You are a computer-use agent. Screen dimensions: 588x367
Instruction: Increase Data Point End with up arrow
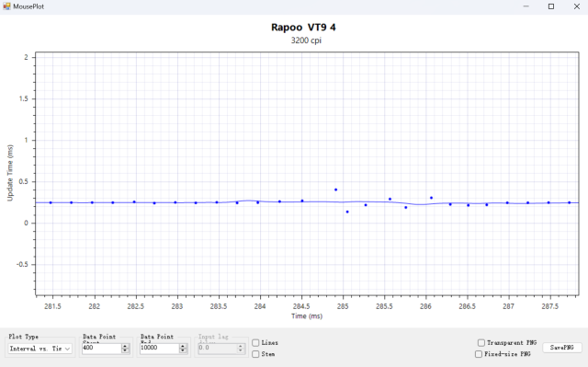[183, 346]
